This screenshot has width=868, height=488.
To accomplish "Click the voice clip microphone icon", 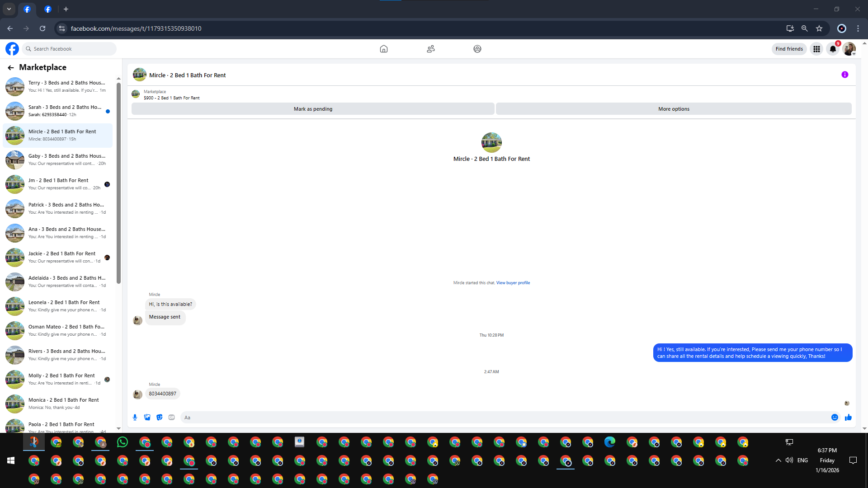I will (135, 418).
